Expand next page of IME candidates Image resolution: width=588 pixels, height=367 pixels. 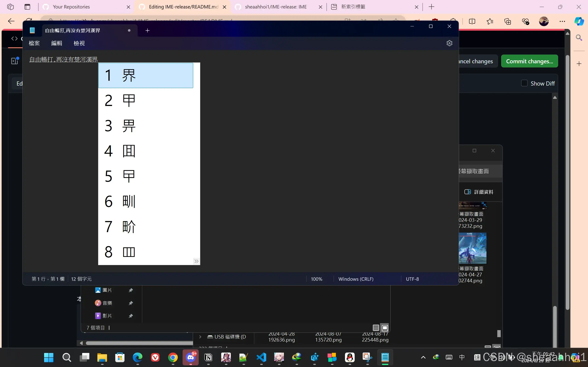(196, 261)
